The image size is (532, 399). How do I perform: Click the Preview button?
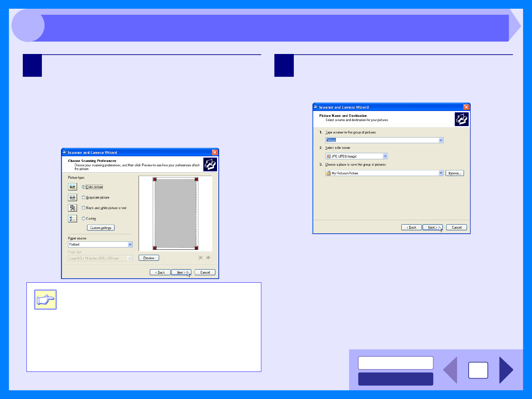pyautogui.click(x=149, y=258)
